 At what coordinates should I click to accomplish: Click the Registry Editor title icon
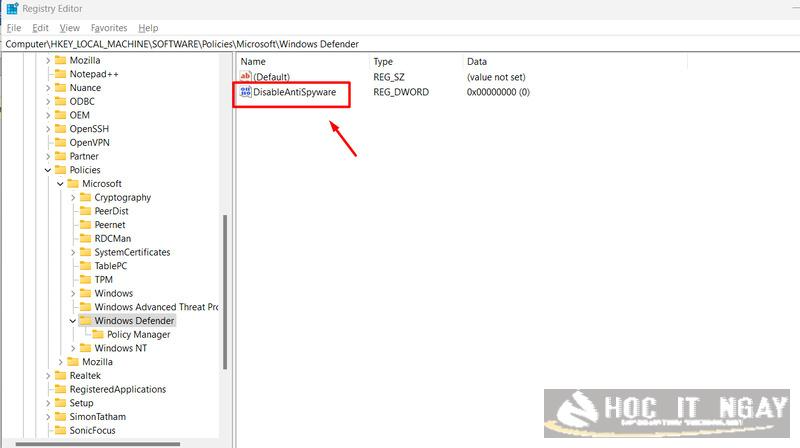12,8
